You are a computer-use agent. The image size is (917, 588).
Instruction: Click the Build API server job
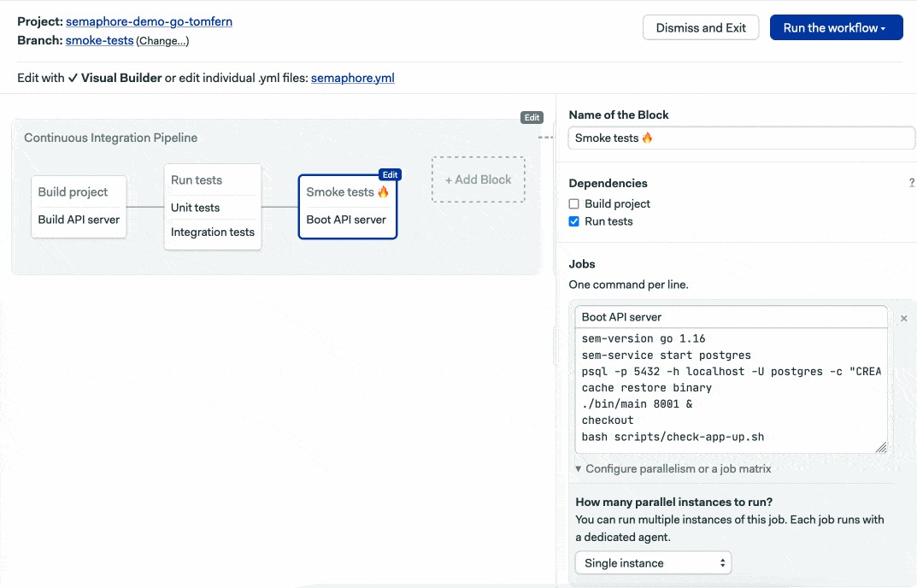(79, 220)
